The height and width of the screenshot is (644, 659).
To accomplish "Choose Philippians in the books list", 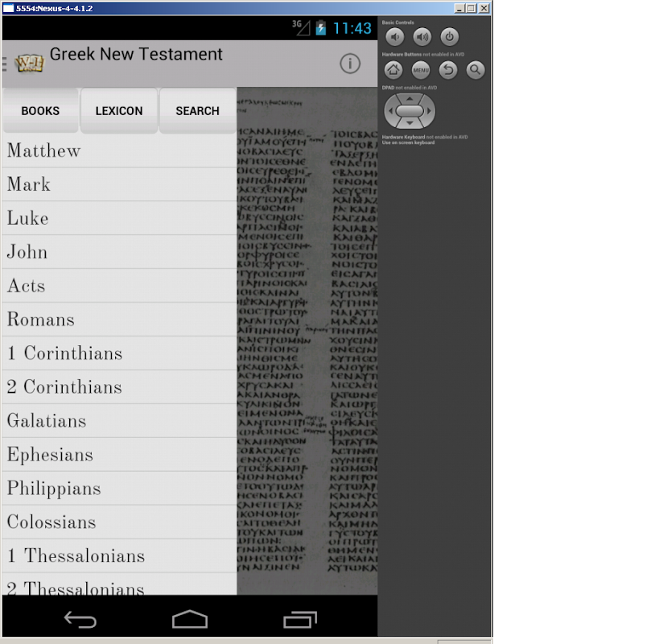I will pos(119,489).
